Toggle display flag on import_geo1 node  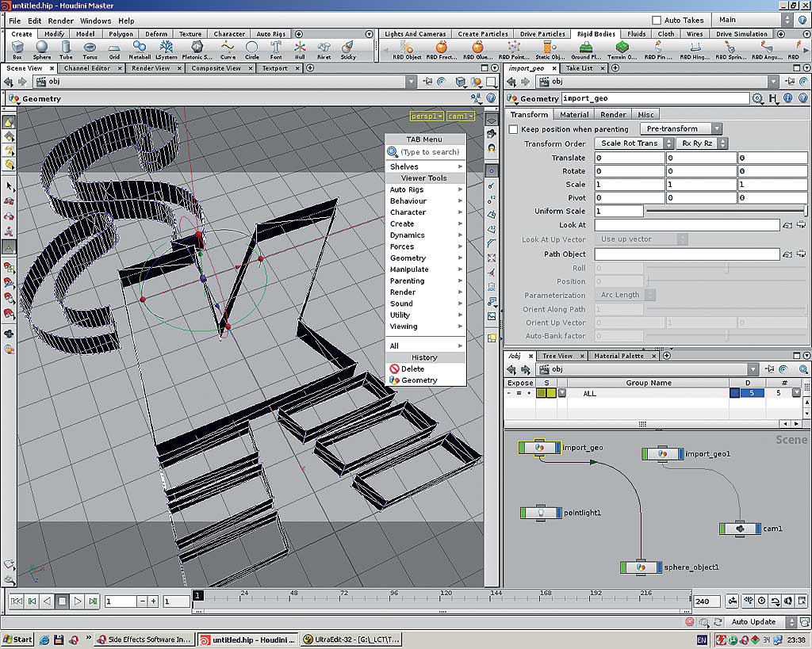point(681,454)
